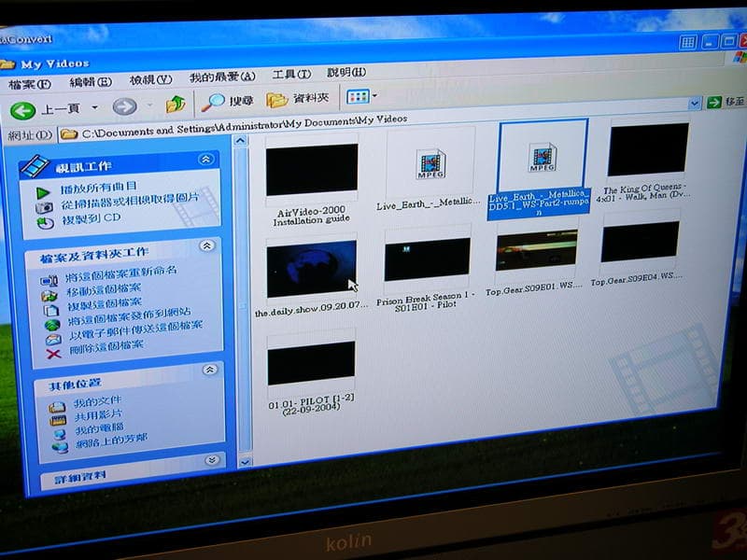This screenshot has width=747, height=560.
Task: Select the first Live_Earth Metallica MPEG file icon
Action: point(431,164)
